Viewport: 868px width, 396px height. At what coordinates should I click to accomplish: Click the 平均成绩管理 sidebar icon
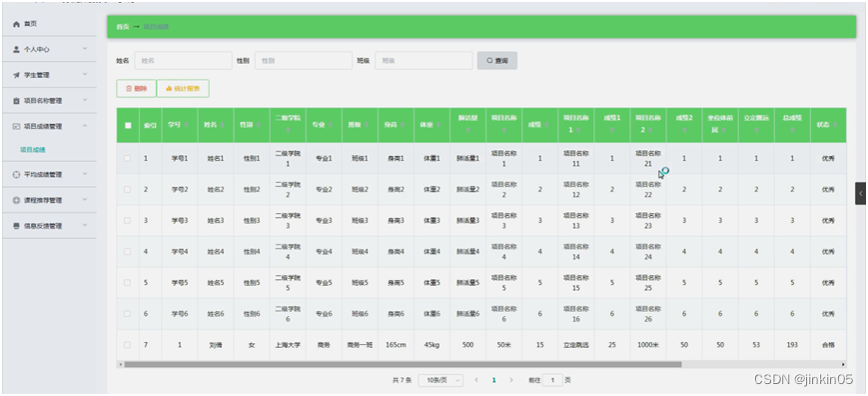[x=16, y=174]
